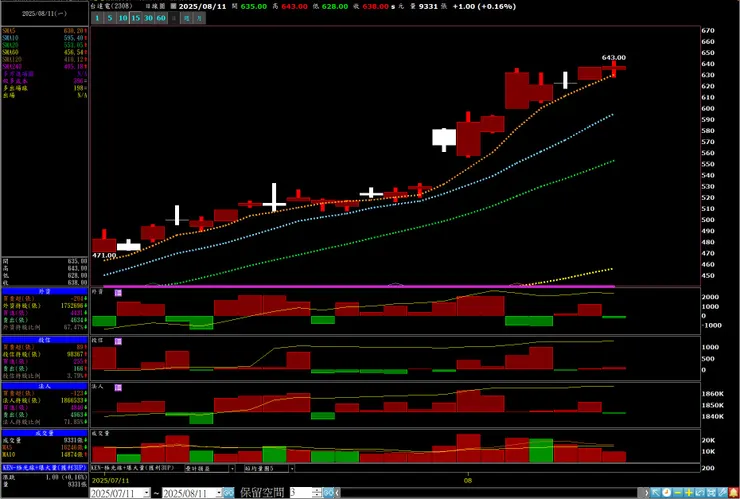Click the 471.00 low price label on chart
Image resolution: width=740 pixels, height=499 pixels.
coord(104,255)
